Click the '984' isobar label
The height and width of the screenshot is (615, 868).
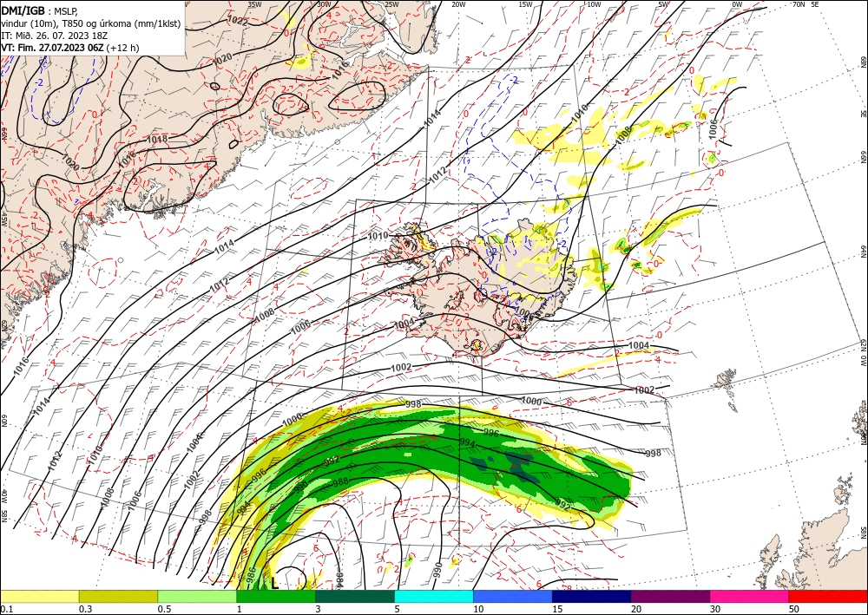coord(339,580)
